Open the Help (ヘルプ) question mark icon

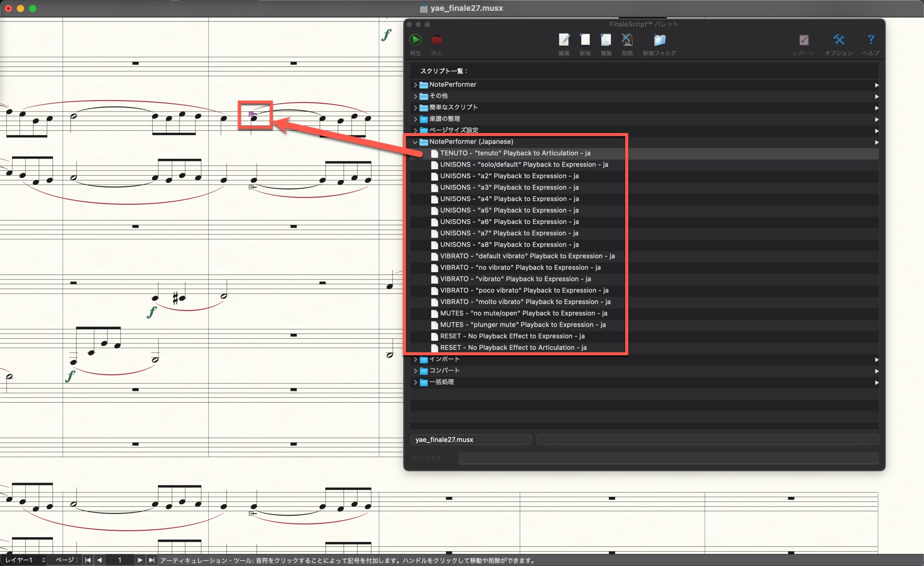point(871,39)
